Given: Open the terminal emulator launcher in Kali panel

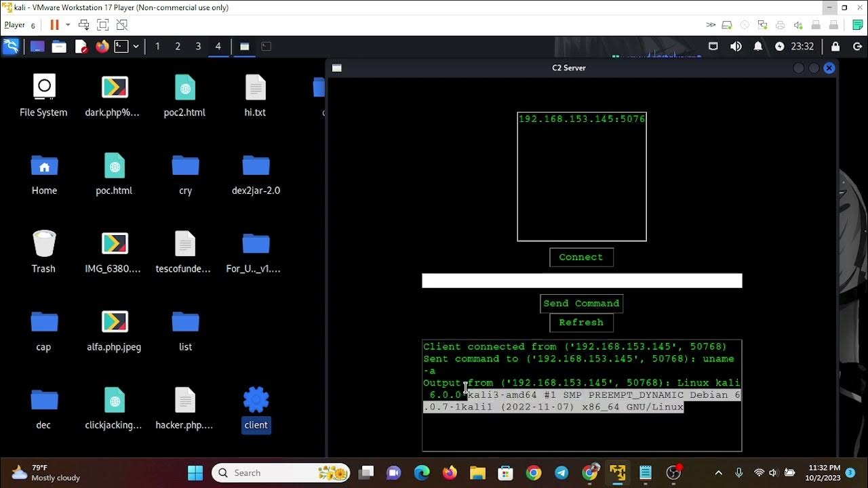Looking at the screenshot, I should 121,47.
